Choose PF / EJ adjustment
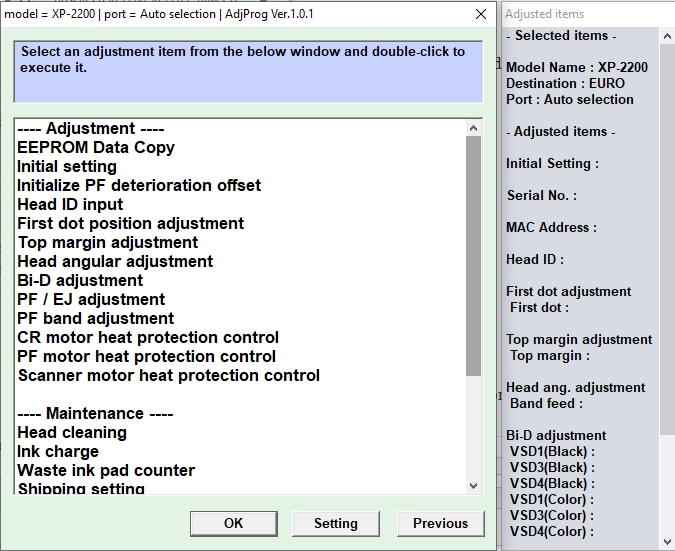This screenshot has height=551, width=675. pos(91,299)
